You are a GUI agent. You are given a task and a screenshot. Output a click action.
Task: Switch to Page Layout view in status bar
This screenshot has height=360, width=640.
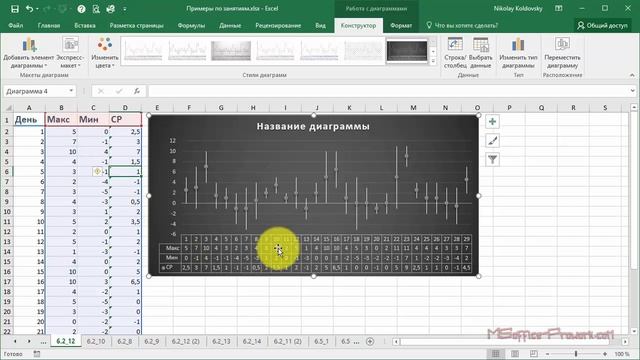pyautogui.click(x=515, y=354)
